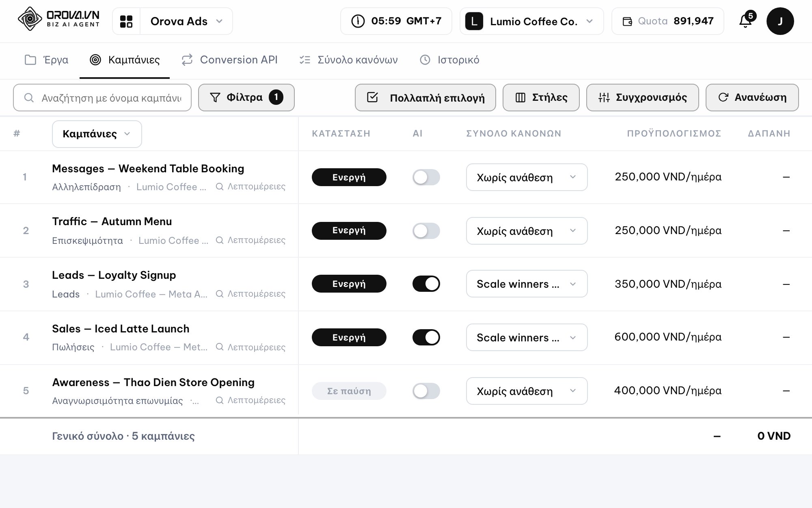This screenshot has height=508, width=812.
Task: Click Ενεργή status of Messages campaign
Action: coord(349,177)
